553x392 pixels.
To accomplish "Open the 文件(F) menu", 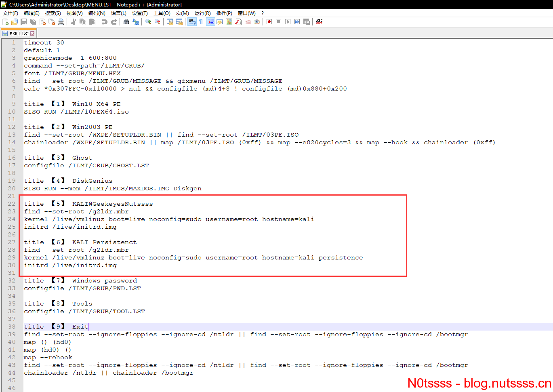I will (x=11, y=13).
